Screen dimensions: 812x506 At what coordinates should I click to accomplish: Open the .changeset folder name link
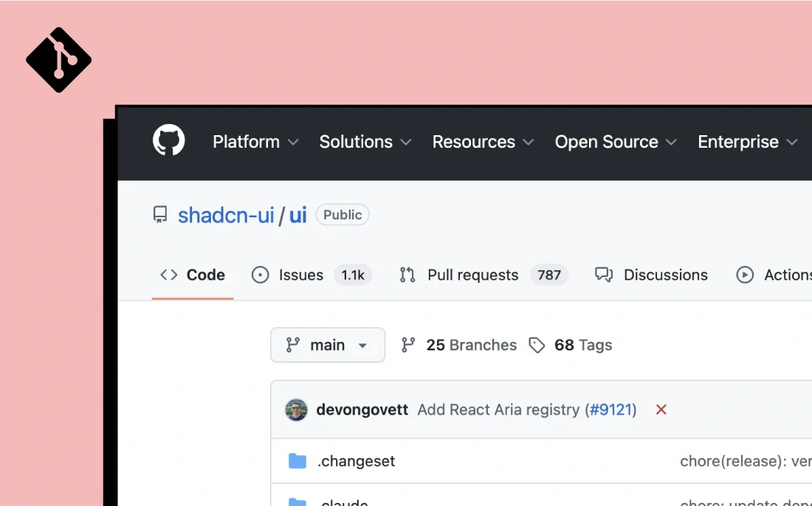(357, 461)
